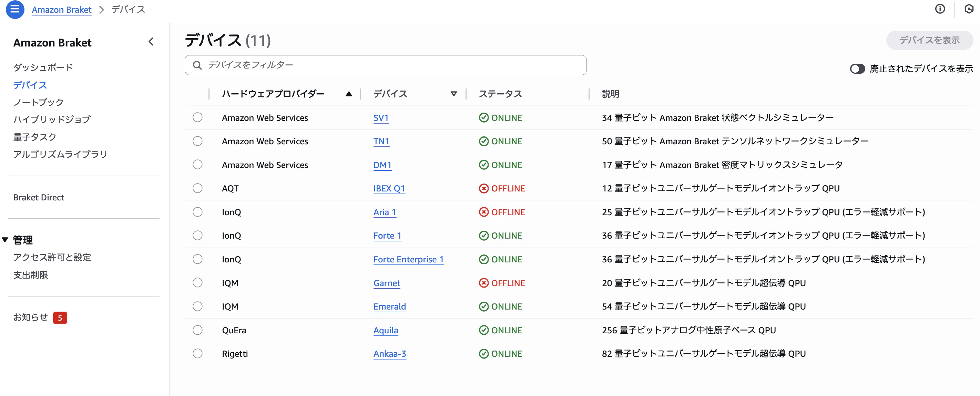Click the Rigetti provider cell
The height and width of the screenshot is (396, 980).
point(235,354)
